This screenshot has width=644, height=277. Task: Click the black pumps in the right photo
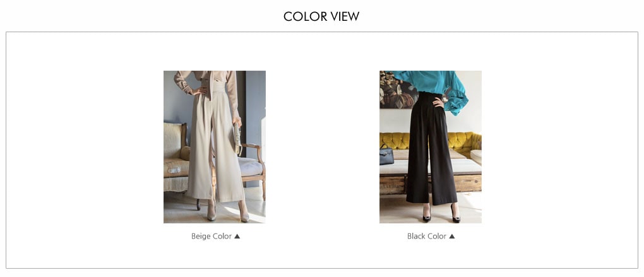(441, 213)
